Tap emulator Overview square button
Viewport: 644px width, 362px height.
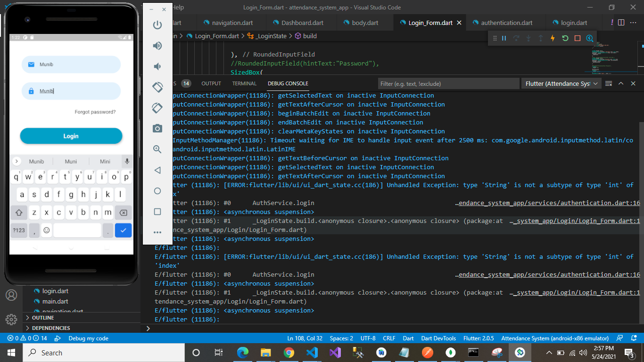tap(157, 212)
